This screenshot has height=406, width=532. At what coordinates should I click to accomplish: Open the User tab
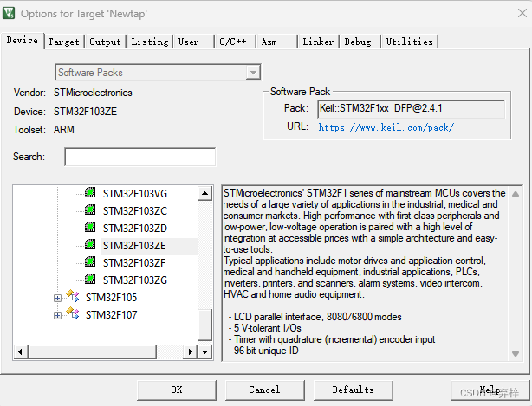pyautogui.click(x=194, y=42)
